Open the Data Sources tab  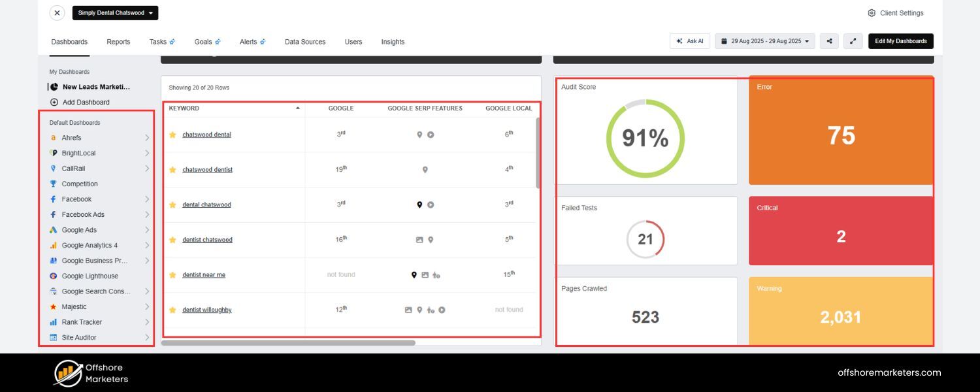[x=304, y=41]
